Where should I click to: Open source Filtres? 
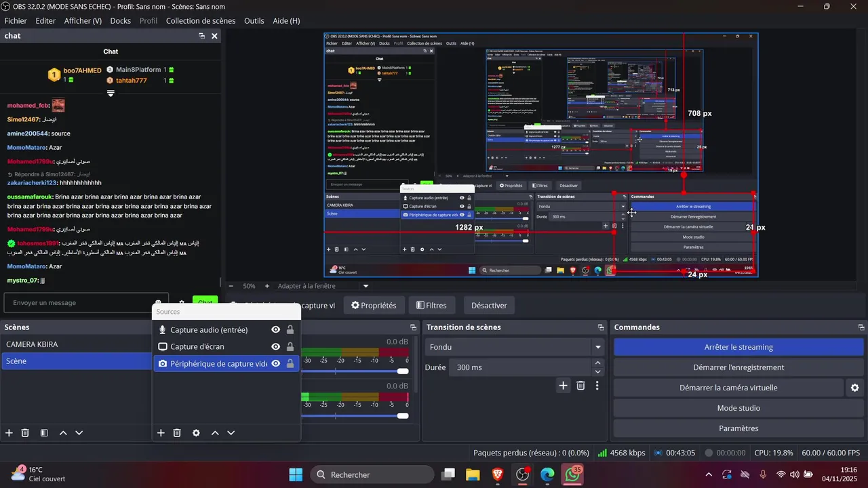[x=432, y=305]
